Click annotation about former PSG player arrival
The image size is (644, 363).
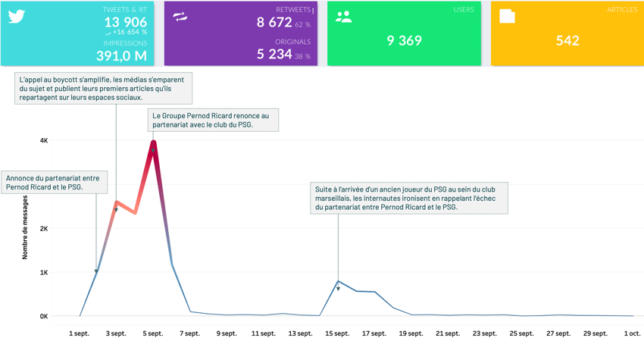409,198
